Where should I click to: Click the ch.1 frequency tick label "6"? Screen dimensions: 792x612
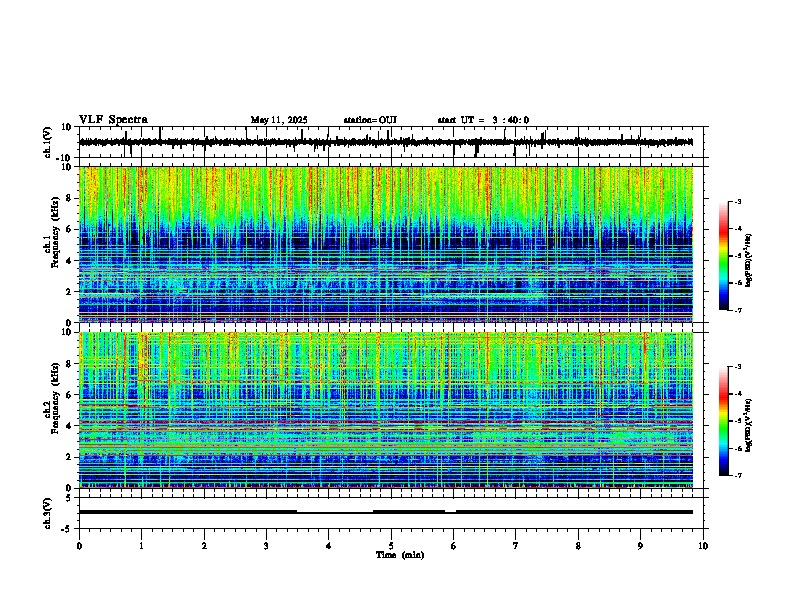tap(70, 229)
